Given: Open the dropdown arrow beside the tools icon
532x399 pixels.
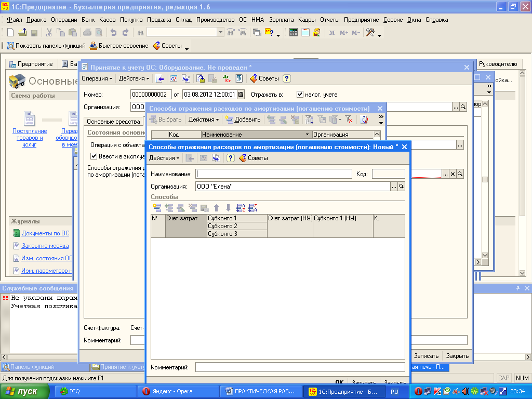Looking at the screenshot, I should (x=379, y=35).
